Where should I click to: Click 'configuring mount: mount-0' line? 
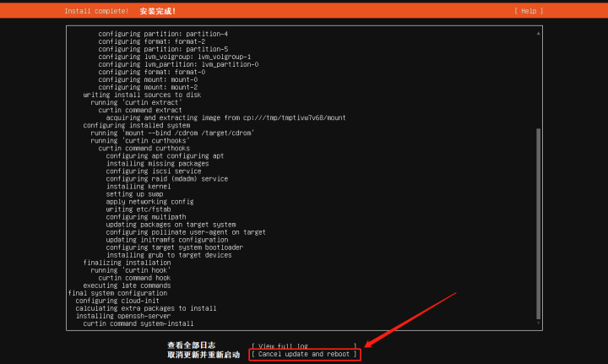tap(148, 79)
